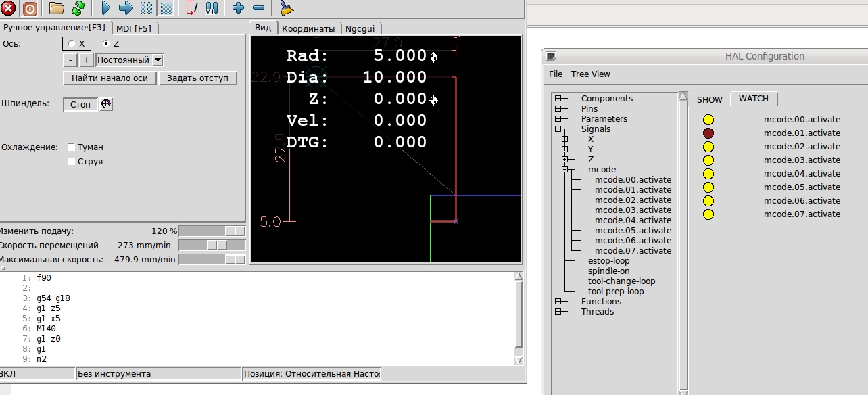Select the tool-prep-loop signal
This screenshot has width=868, height=395.
point(616,292)
